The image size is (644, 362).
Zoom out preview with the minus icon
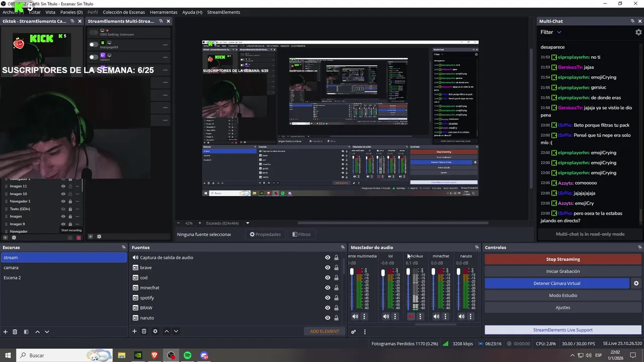tap(178, 223)
